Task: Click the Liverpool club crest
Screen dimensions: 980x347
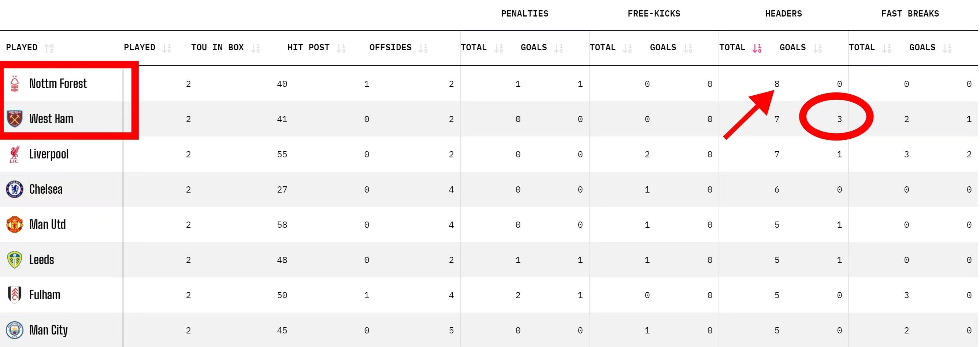Action: tap(14, 154)
